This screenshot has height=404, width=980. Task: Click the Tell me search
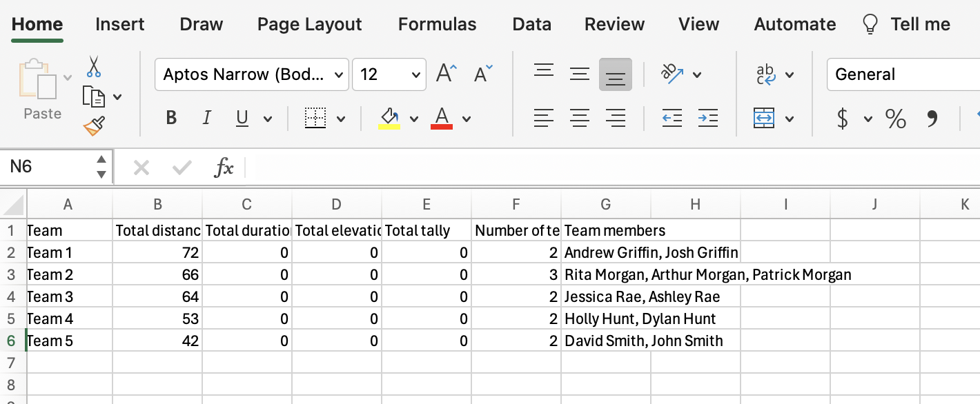tap(908, 25)
